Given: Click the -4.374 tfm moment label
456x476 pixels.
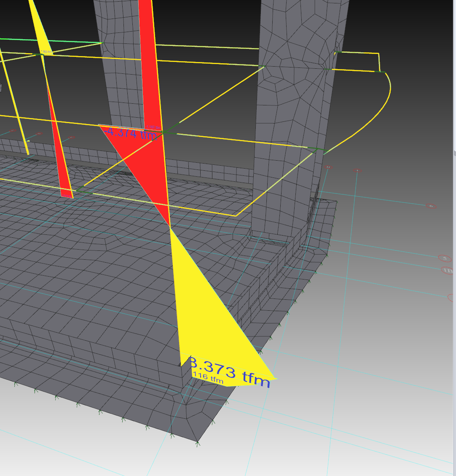Looking at the screenshot, I should click(131, 133).
